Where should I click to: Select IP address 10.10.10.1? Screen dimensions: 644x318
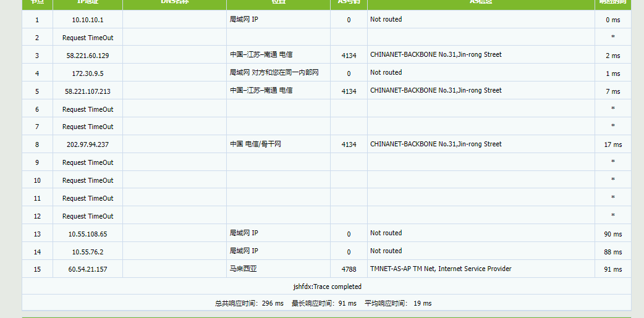[x=88, y=20]
